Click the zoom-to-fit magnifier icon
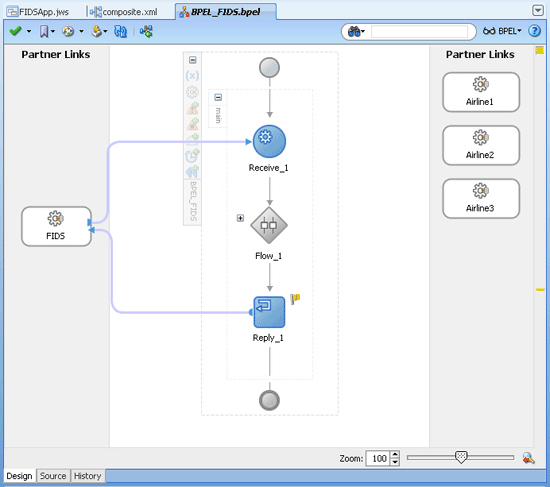This screenshot has height=487, width=550. click(x=528, y=458)
